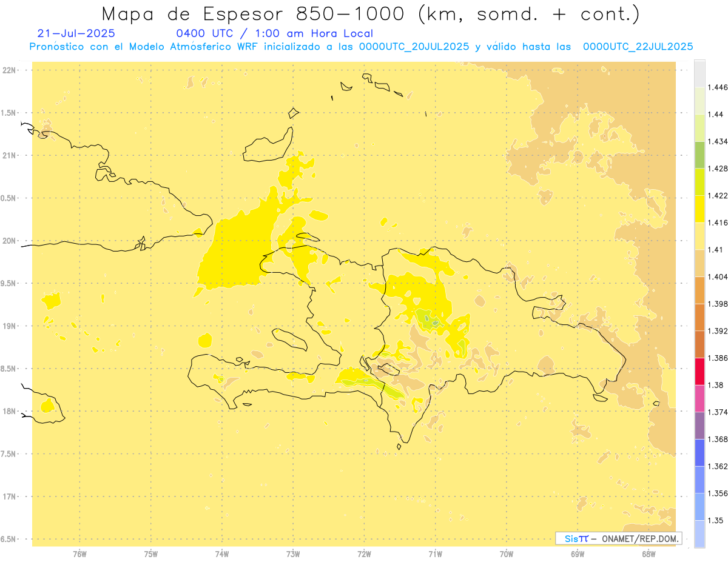Click the '70W' longitude label
Screen dimensions: 728x562
tap(507, 554)
